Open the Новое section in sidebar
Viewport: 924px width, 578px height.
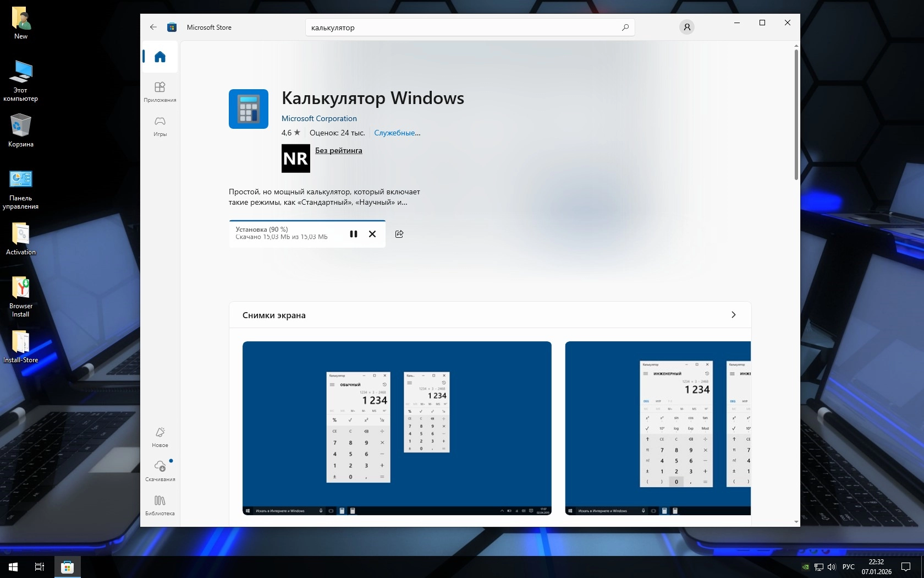(160, 437)
